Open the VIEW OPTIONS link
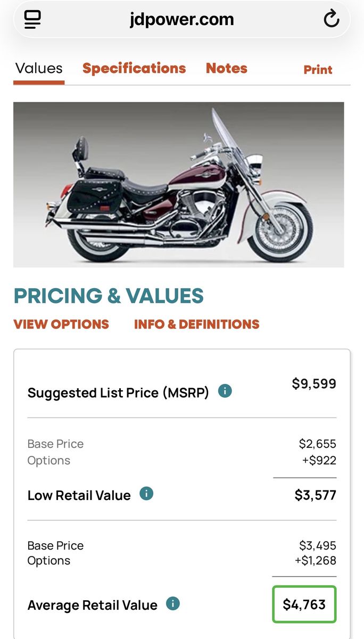This screenshot has width=364, height=639. [61, 324]
